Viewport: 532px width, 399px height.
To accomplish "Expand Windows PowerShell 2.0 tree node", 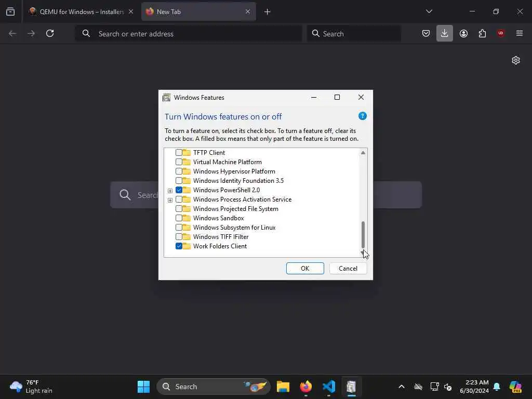I will point(170,191).
